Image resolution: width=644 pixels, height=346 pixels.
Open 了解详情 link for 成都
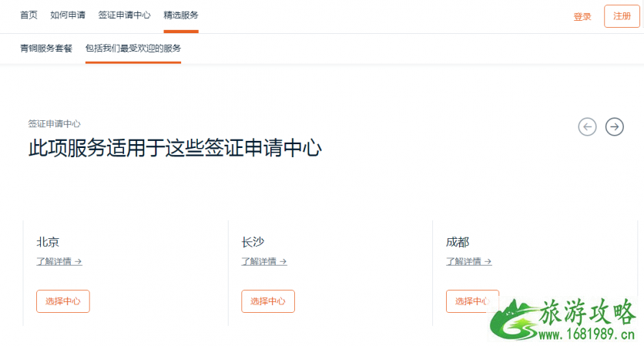coord(469,261)
